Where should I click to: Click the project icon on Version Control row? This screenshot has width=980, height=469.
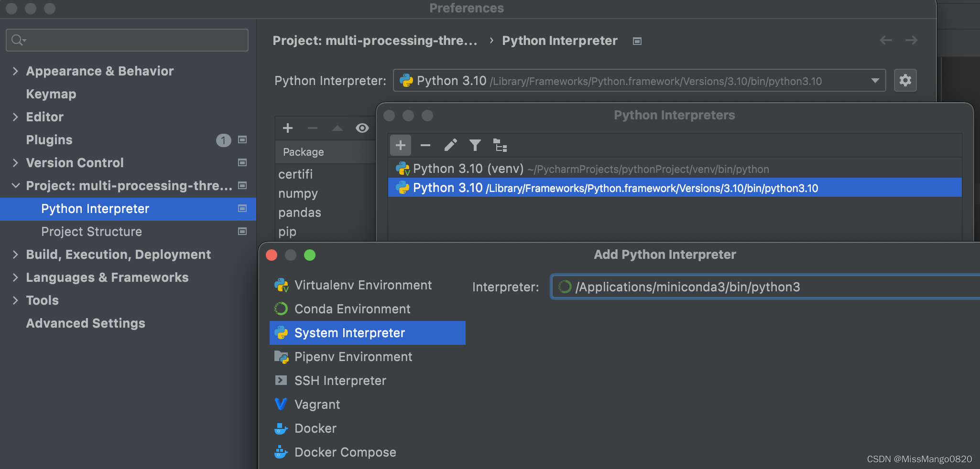point(242,163)
